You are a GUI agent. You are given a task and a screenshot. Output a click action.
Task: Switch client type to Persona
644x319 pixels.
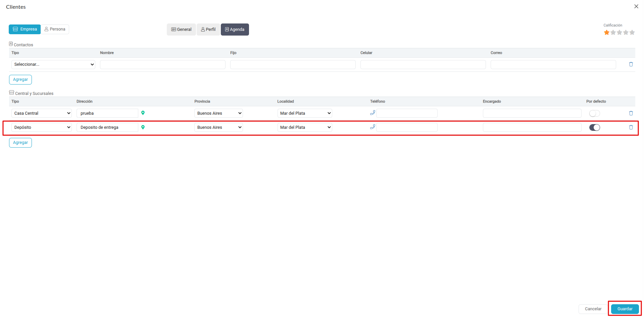(55, 29)
